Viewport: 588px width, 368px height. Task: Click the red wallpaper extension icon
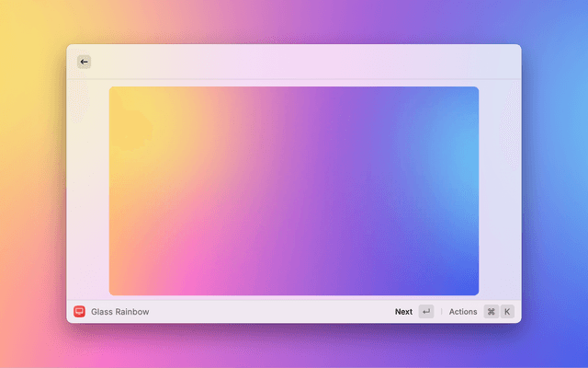[79, 312]
